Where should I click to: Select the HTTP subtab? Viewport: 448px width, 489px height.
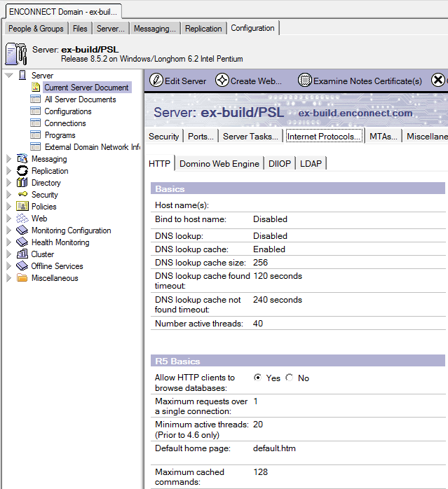[160, 163]
